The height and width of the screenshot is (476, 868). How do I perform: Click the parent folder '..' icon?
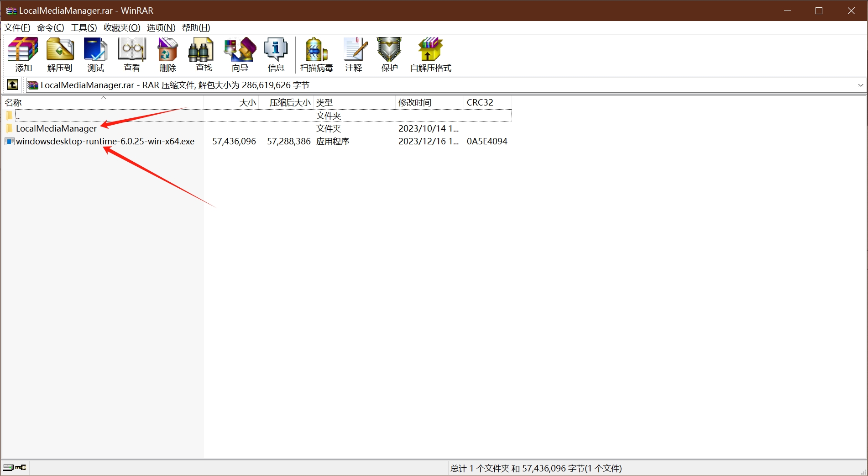pyautogui.click(x=9, y=116)
